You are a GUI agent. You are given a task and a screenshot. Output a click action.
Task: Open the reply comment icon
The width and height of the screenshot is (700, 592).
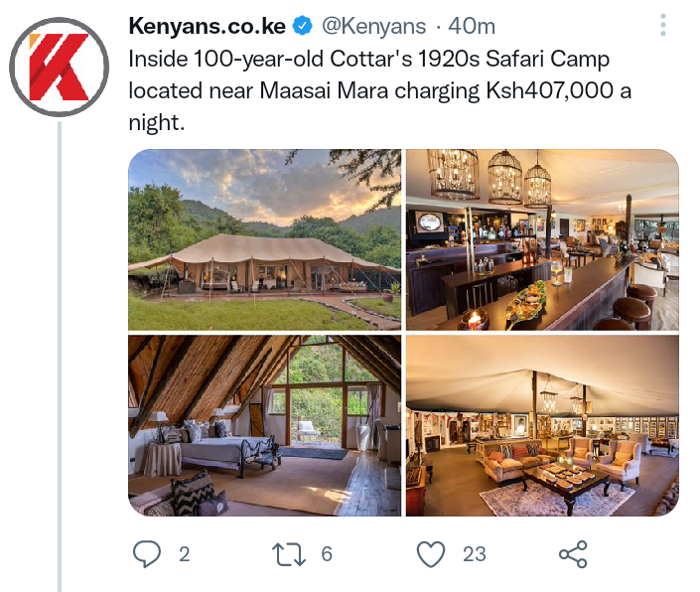pos(147,554)
